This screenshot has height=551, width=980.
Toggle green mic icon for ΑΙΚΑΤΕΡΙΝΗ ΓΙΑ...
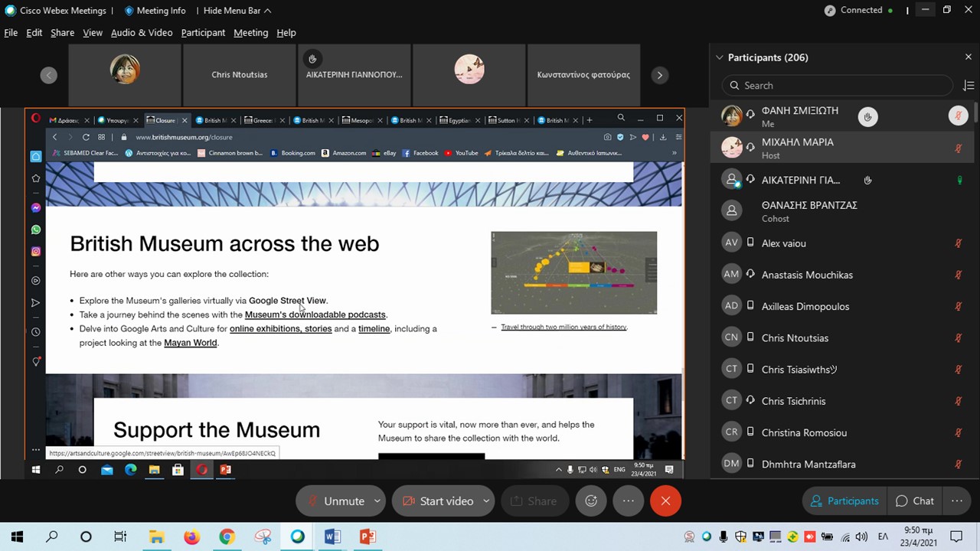[959, 181]
